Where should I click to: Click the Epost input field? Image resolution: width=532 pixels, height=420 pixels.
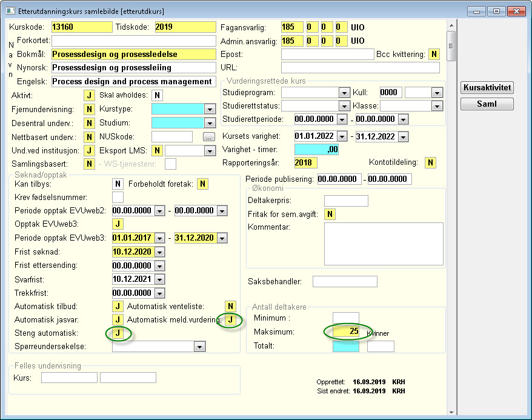[x=327, y=55]
